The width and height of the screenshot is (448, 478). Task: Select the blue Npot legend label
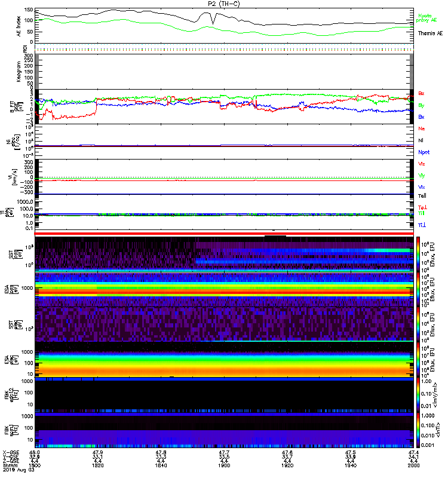click(x=423, y=152)
